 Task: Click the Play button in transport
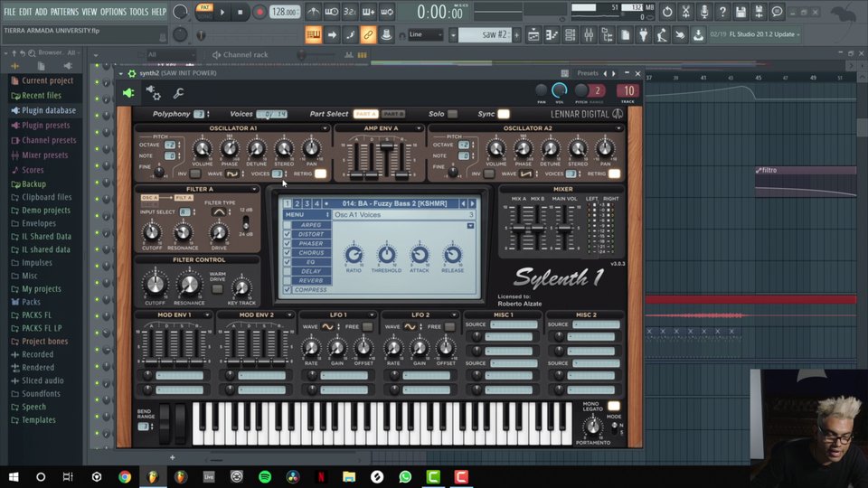tap(222, 12)
